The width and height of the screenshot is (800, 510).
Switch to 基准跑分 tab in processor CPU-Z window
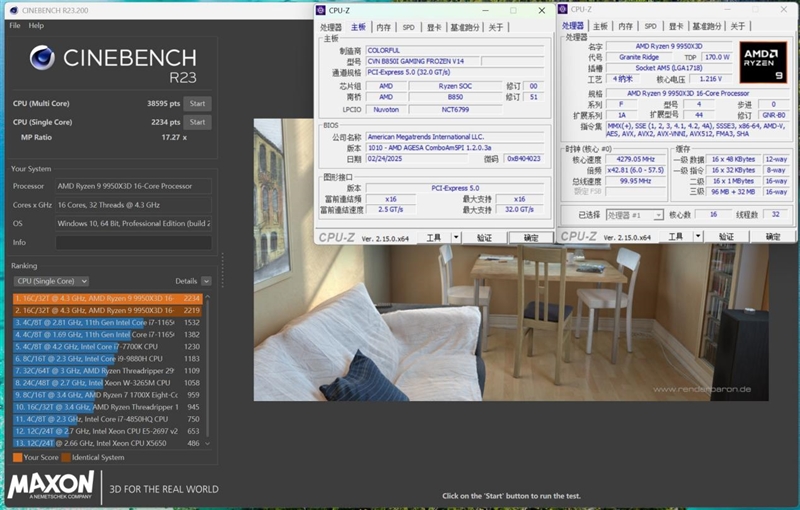[707, 26]
